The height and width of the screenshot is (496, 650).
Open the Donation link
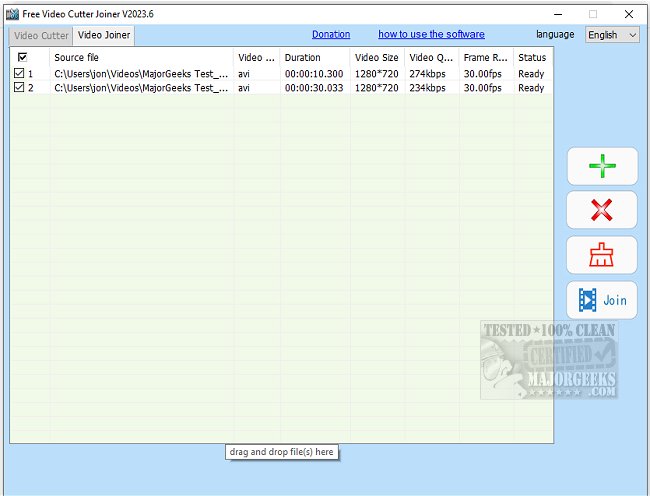(x=331, y=34)
